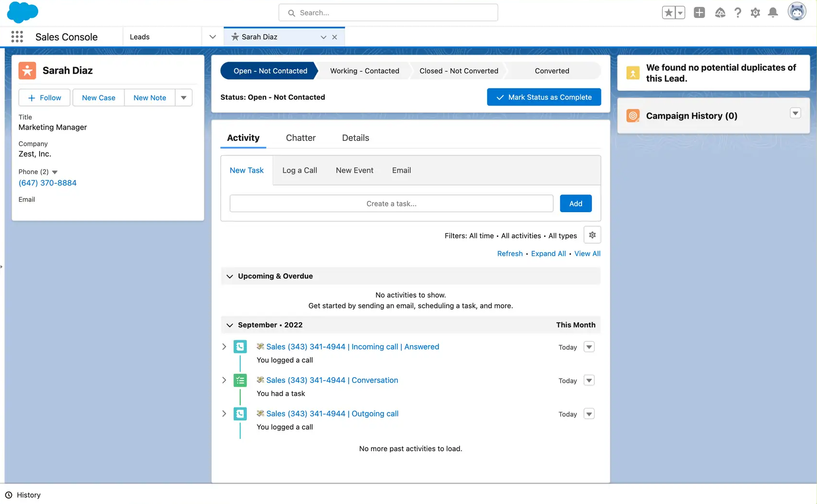The height and width of the screenshot is (504, 817).
Task: Open the Outgoing call row action menu
Action: [589, 414]
